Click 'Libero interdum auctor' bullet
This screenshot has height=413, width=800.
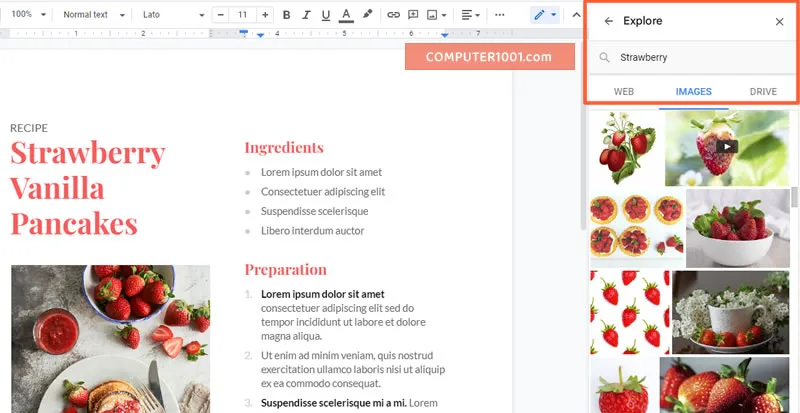[x=312, y=231]
